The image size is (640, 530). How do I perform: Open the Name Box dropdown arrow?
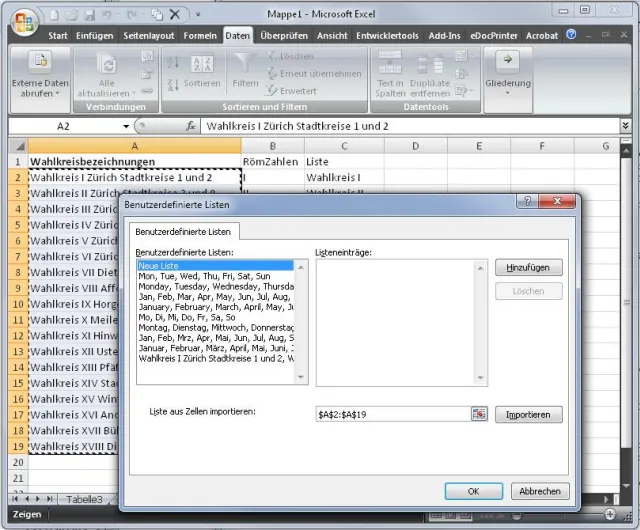coord(126,127)
